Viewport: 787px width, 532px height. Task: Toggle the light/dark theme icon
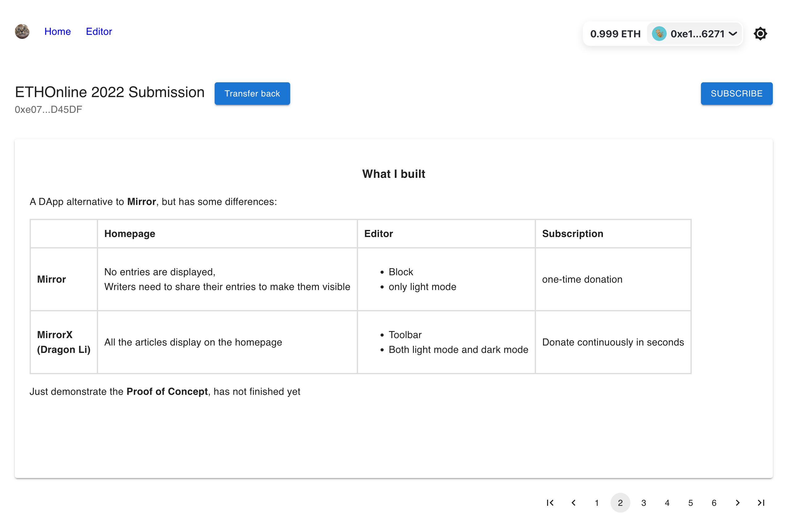760,34
